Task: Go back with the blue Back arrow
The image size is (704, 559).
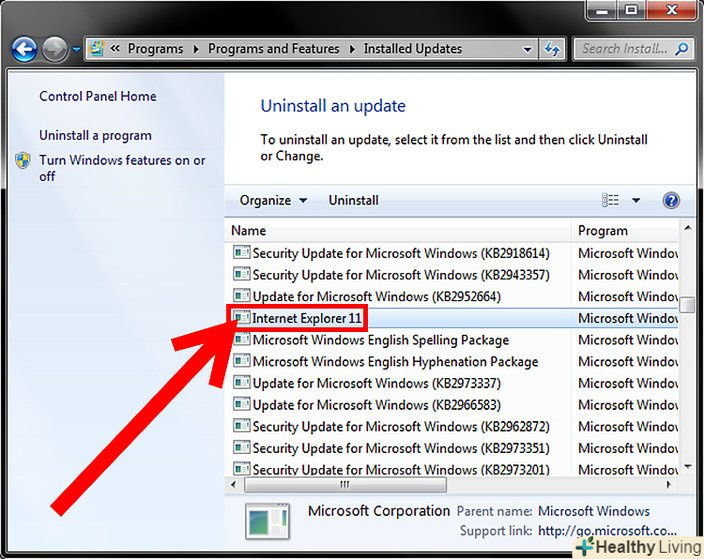Action: [24, 49]
